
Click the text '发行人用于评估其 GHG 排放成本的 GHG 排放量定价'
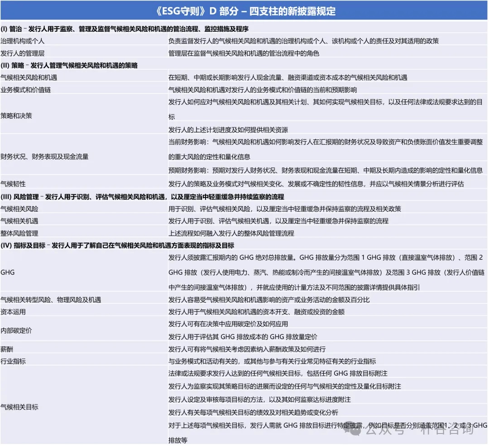(243, 337)
